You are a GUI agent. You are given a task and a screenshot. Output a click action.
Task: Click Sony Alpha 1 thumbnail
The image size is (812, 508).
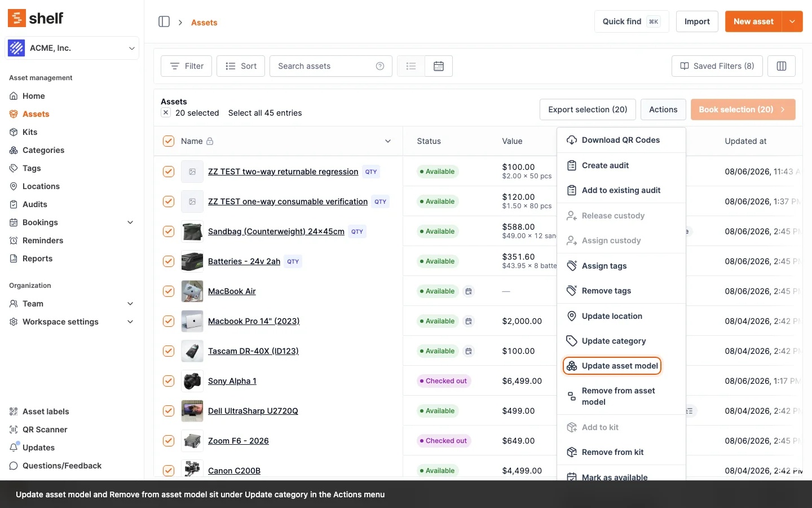(x=192, y=381)
